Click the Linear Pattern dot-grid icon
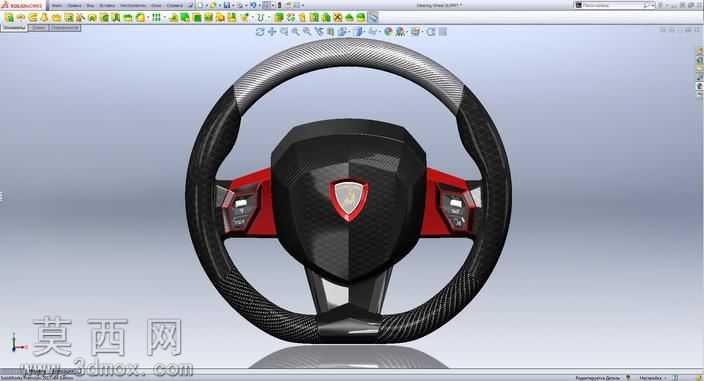704x381 pixels. pyautogui.click(x=156, y=18)
